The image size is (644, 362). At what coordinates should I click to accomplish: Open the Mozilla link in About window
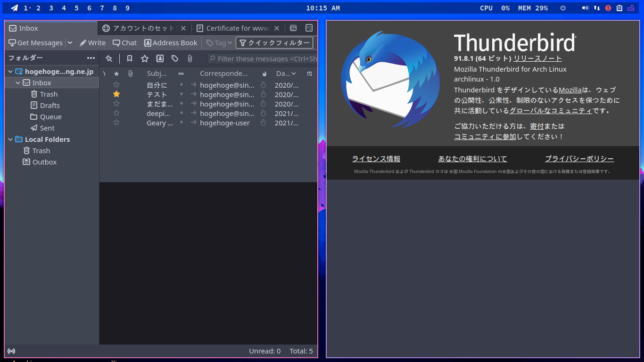(570, 90)
